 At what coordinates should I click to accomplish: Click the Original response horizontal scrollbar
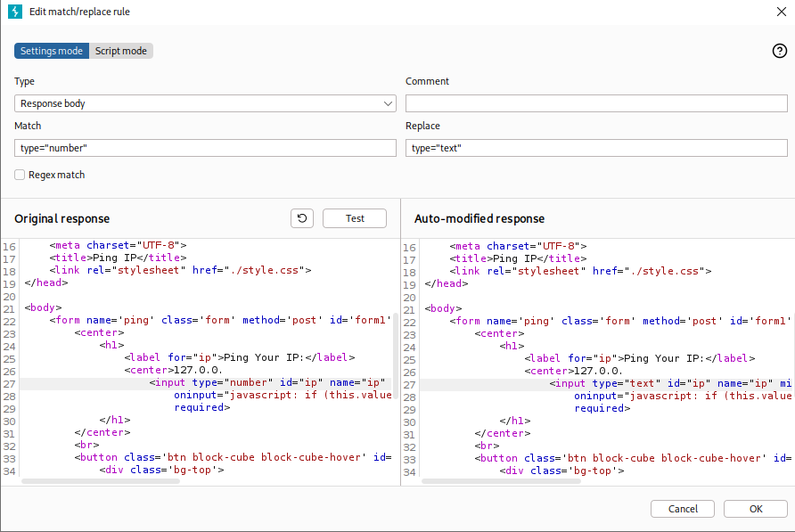click(100, 481)
